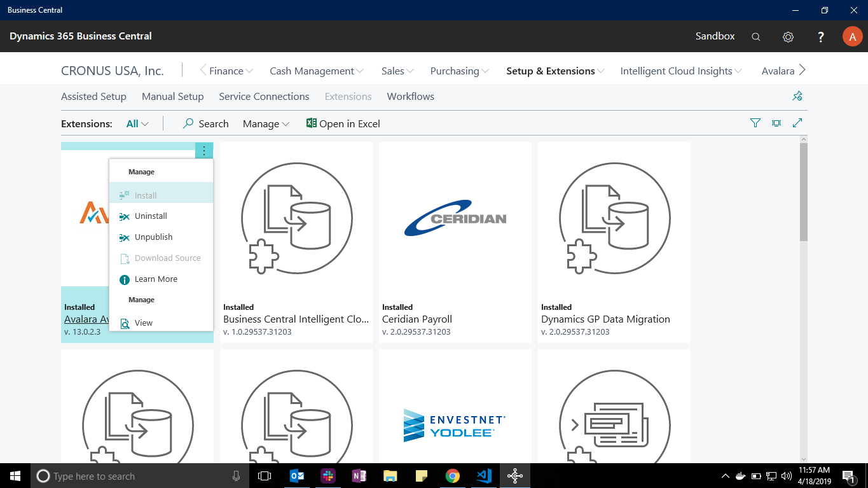This screenshot has width=868, height=488.
Task: Open the settings gear icon
Action: (x=788, y=37)
